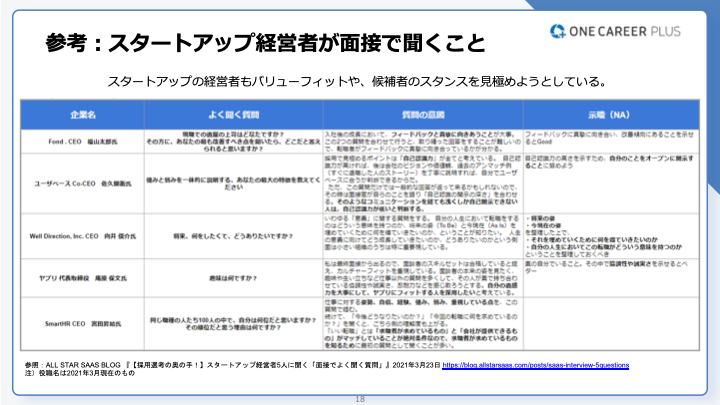Click the ユーザベース intent cell about 自己認識力
This screenshot has width=720, height=405.
423,184
